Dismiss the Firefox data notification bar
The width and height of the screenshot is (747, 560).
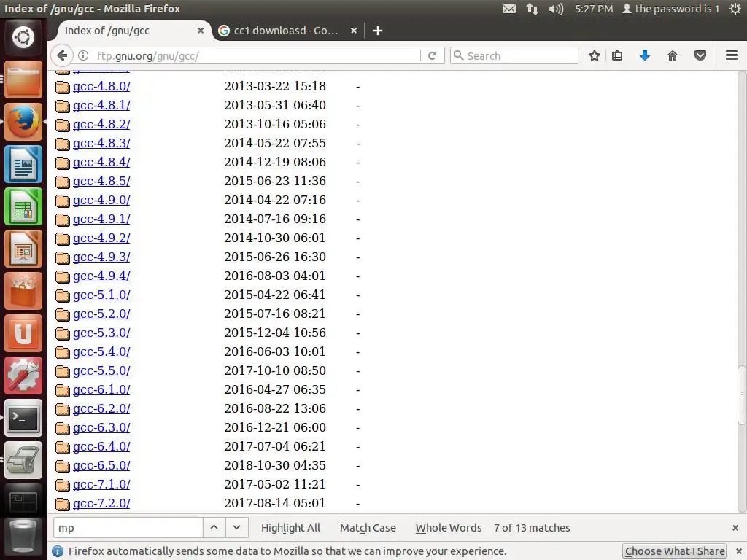739,551
